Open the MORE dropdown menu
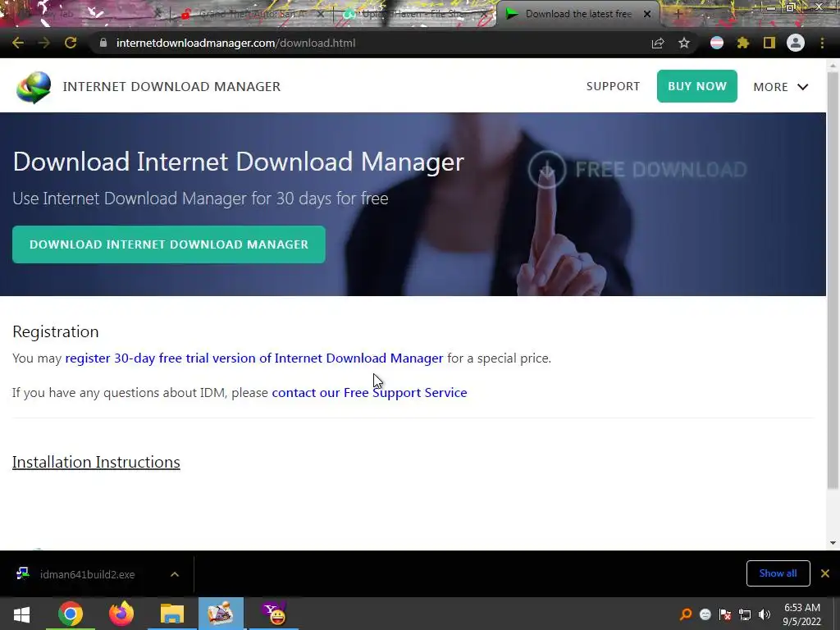 [x=781, y=87]
